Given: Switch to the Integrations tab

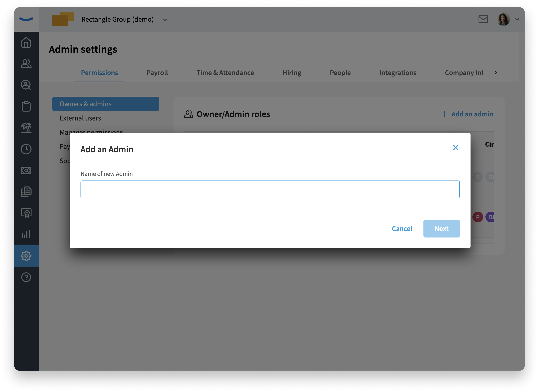Looking at the screenshot, I should click(x=398, y=72).
